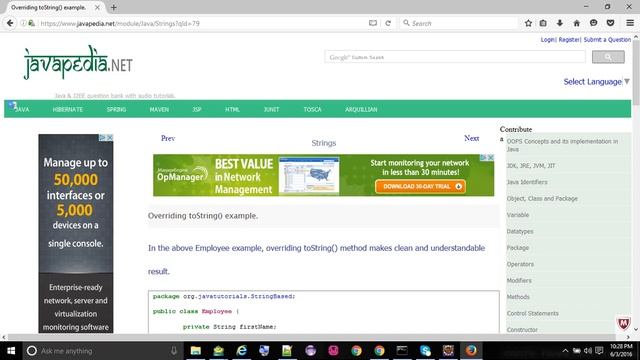Toggle Reader View icon in address bar
The image size is (640, 360).
coord(373,23)
